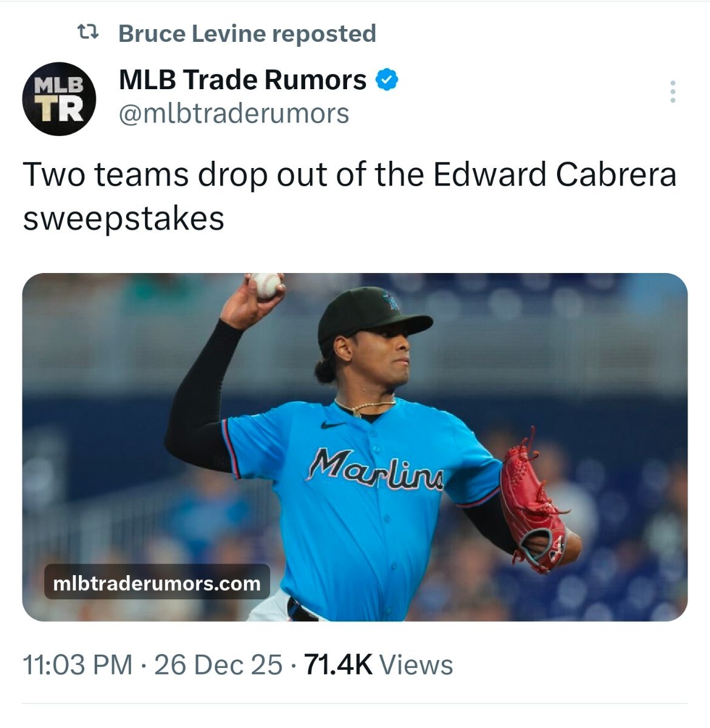Click the MLB TR profile avatar
This screenshot has height=728, width=710.
click(x=59, y=98)
